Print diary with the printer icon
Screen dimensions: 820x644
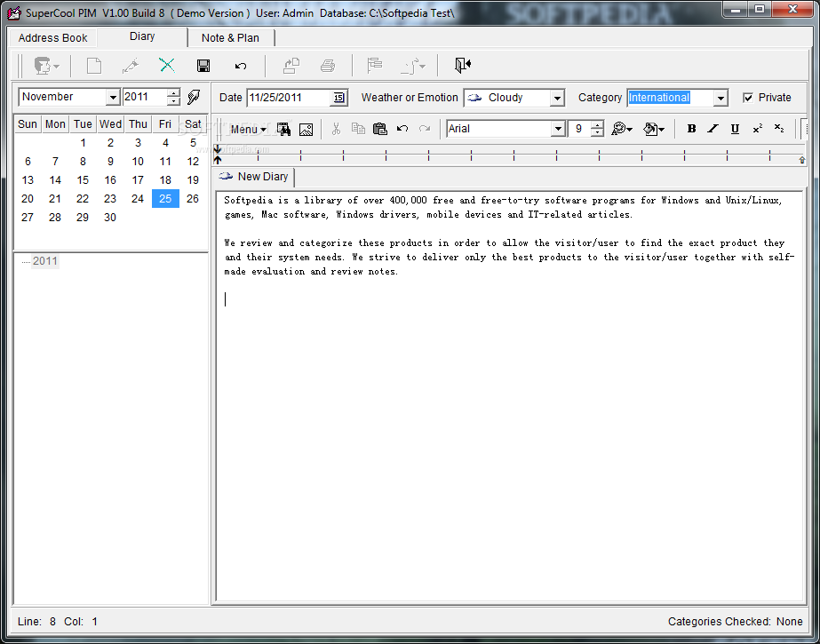point(328,66)
